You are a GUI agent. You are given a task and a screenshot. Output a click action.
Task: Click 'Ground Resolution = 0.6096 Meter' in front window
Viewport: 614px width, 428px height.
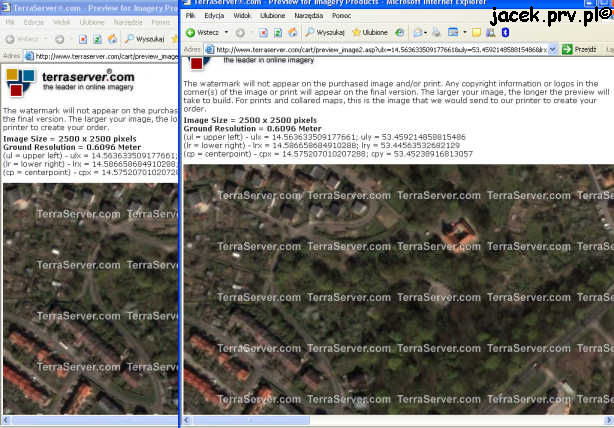pyautogui.click(x=252, y=128)
